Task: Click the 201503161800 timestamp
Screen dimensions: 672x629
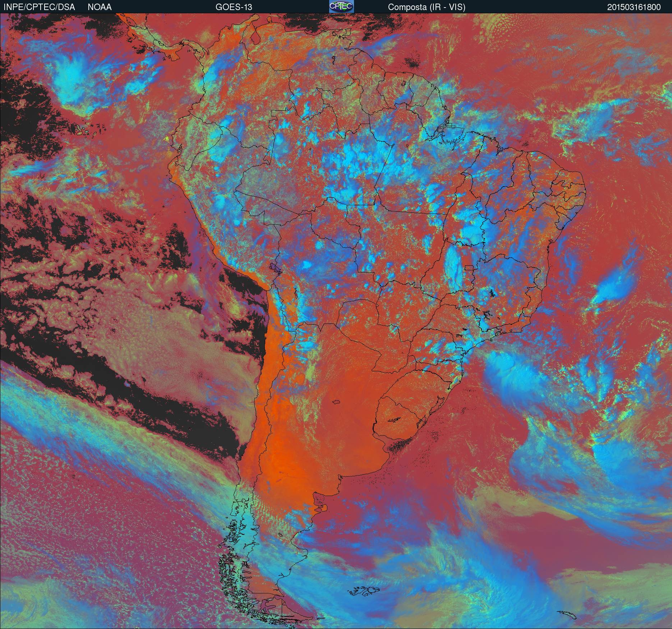Action: pos(634,7)
